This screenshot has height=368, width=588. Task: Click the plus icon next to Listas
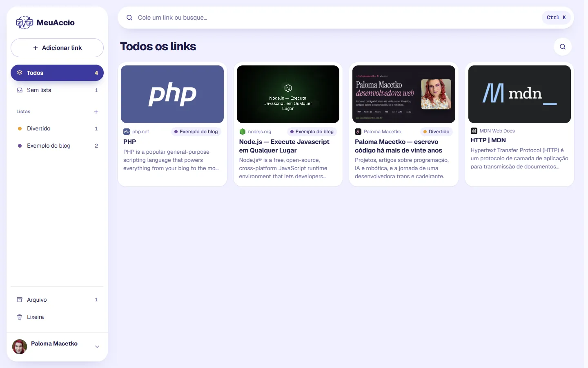click(96, 112)
